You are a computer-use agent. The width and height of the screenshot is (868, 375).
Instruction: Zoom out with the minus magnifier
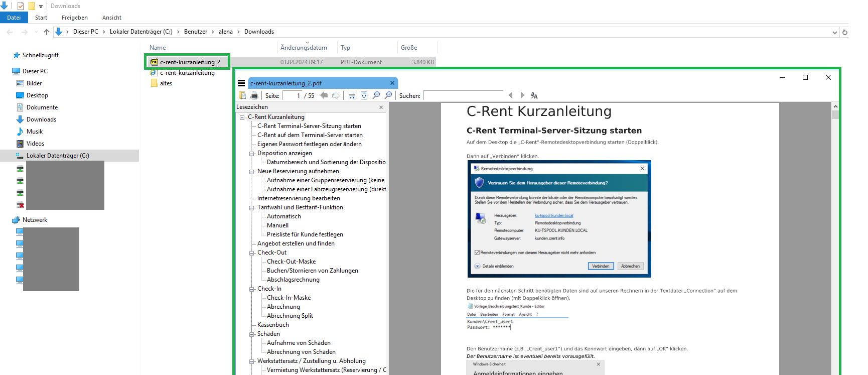coord(376,95)
